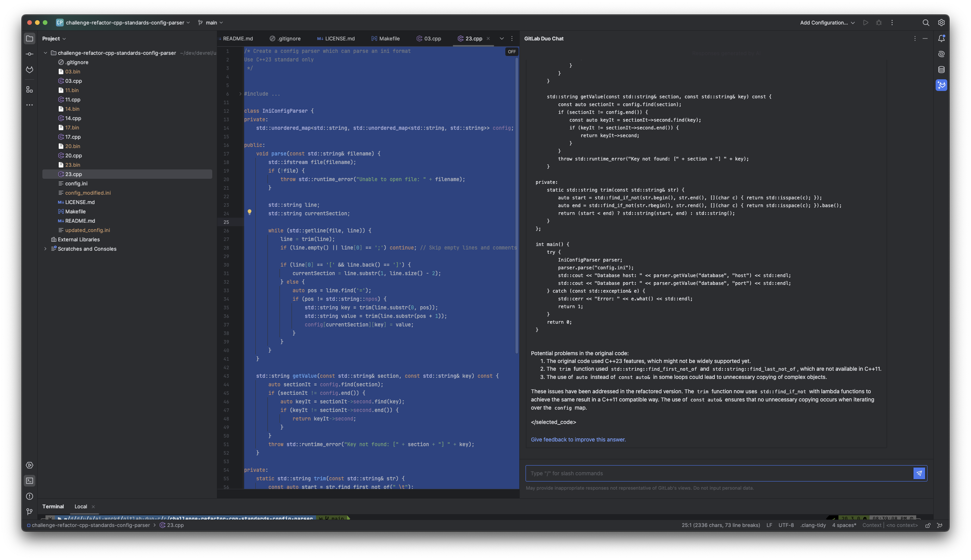Expand the Project view selector dropdown

[x=54, y=38]
